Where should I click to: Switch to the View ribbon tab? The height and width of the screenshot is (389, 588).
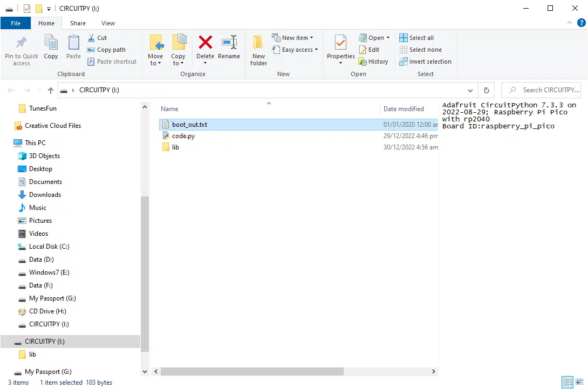point(108,23)
